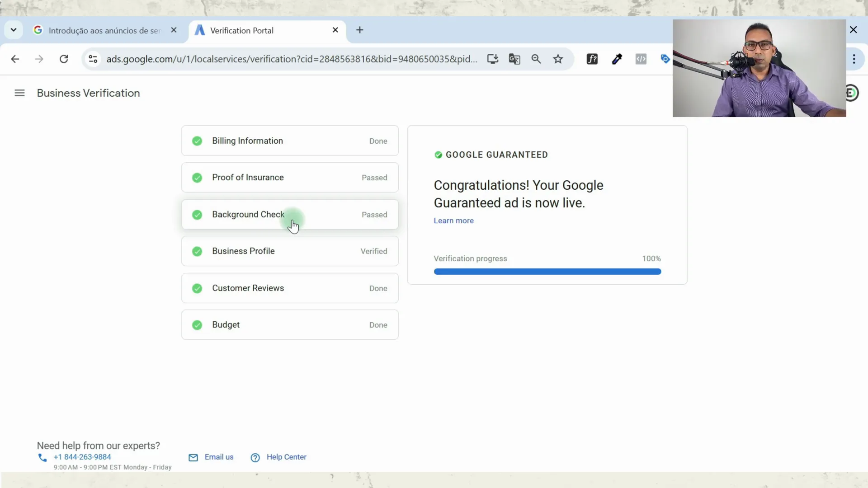Click the Verified status on Business Profile
This screenshot has height=488, width=868.
[374, 251]
